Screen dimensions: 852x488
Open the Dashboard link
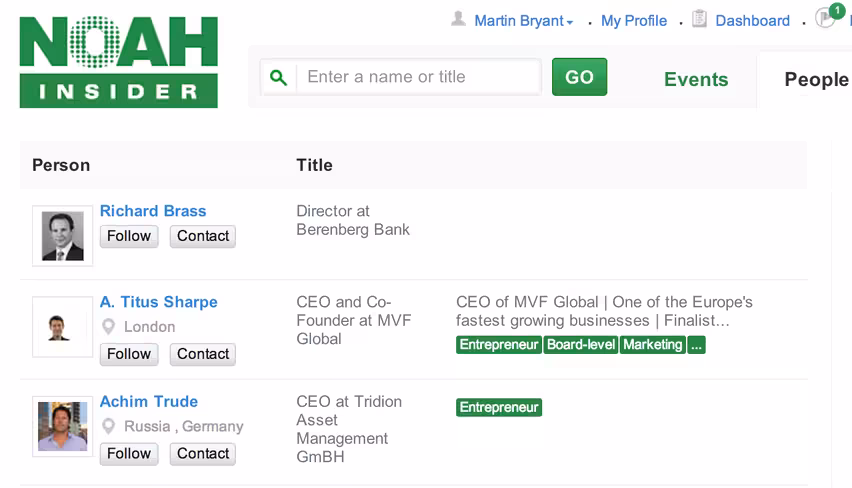point(752,21)
